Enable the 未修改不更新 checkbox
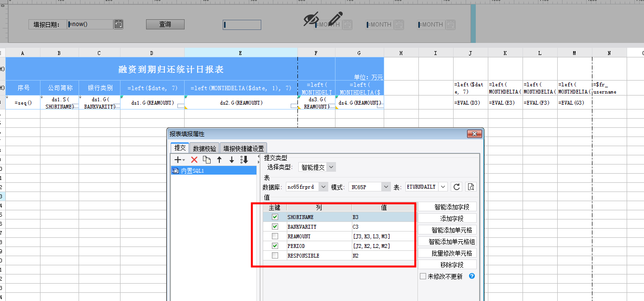644x301 pixels. (423, 276)
